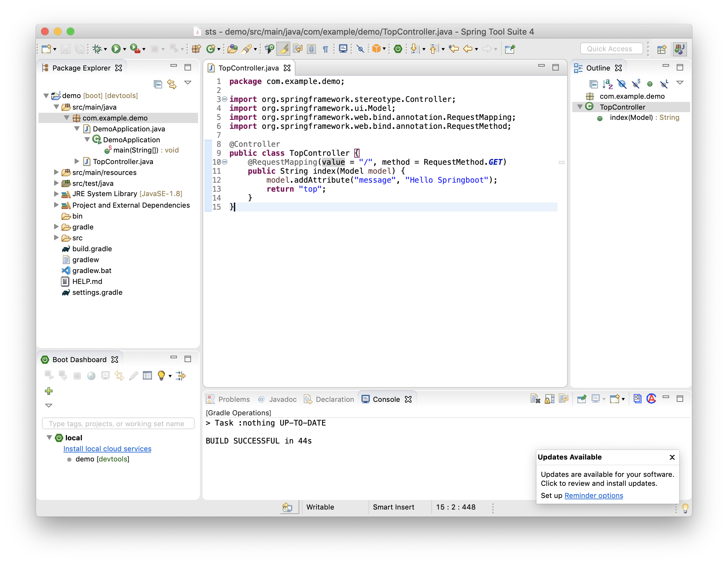Toggle Hide Static Members in Outline toolbar
728x564 pixels.
tap(636, 84)
